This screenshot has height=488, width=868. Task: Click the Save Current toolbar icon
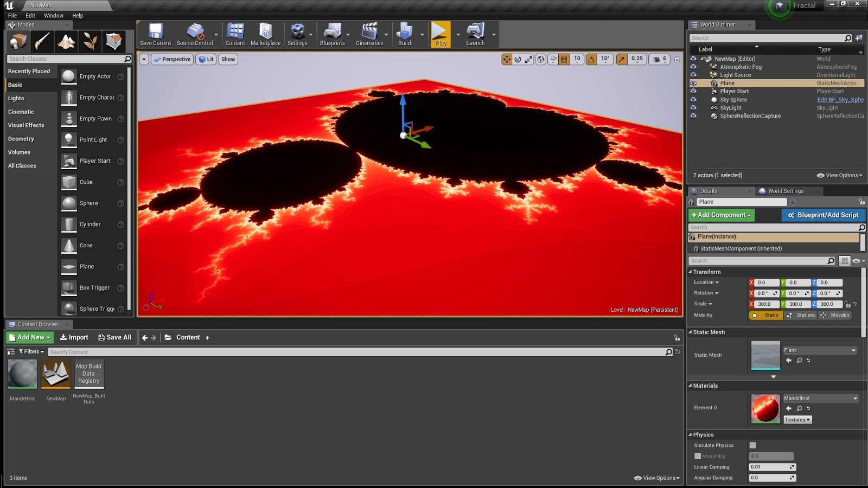point(155,34)
